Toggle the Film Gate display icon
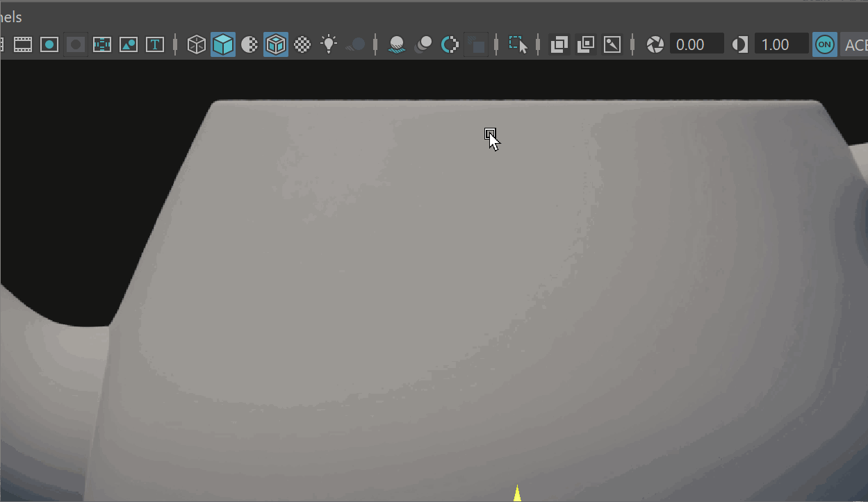The height and width of the screenshot is (502, 868). pos(23,44)
